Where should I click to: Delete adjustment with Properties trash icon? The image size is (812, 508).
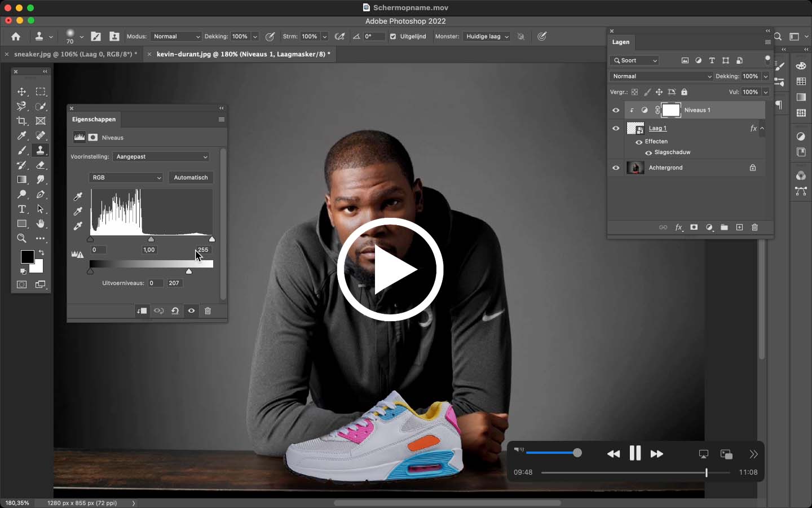point(208,311)
